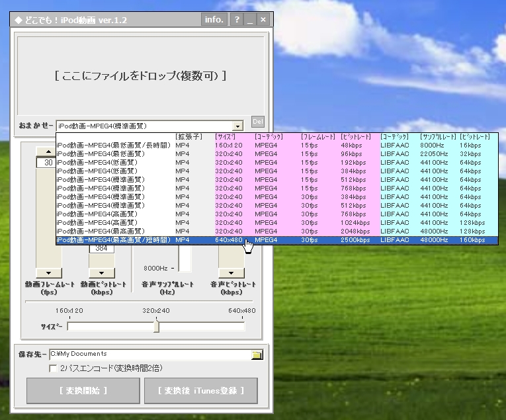This screenshot has height=420, width=506.
Task: Choose 低画質 preset with 192kbps bitrate
Action: point(277,163)
